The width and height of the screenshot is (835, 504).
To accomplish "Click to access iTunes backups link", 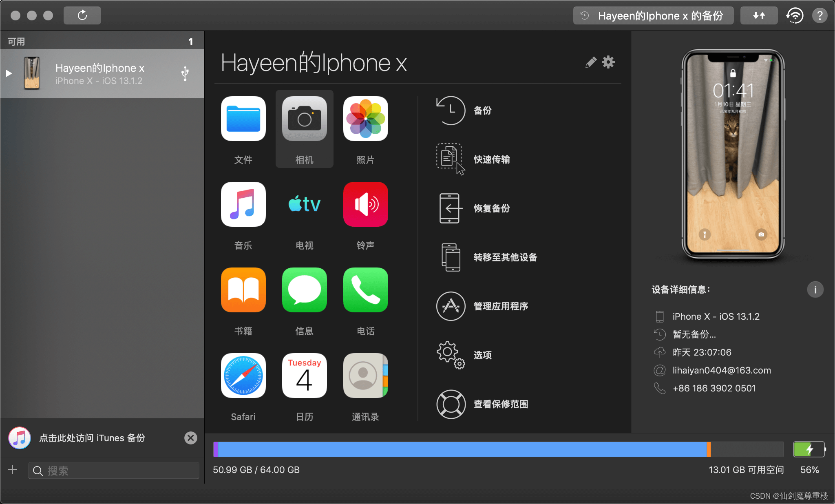I will pyautogui.click(x=92, y=438).
